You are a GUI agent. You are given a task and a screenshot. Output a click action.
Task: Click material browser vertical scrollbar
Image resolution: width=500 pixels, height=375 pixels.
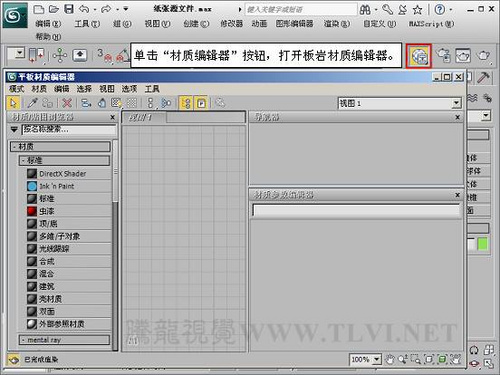pos(115,245)
